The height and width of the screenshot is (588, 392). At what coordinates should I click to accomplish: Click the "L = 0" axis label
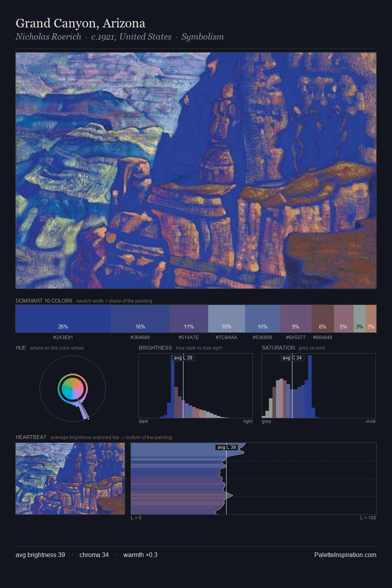(136, 518)
